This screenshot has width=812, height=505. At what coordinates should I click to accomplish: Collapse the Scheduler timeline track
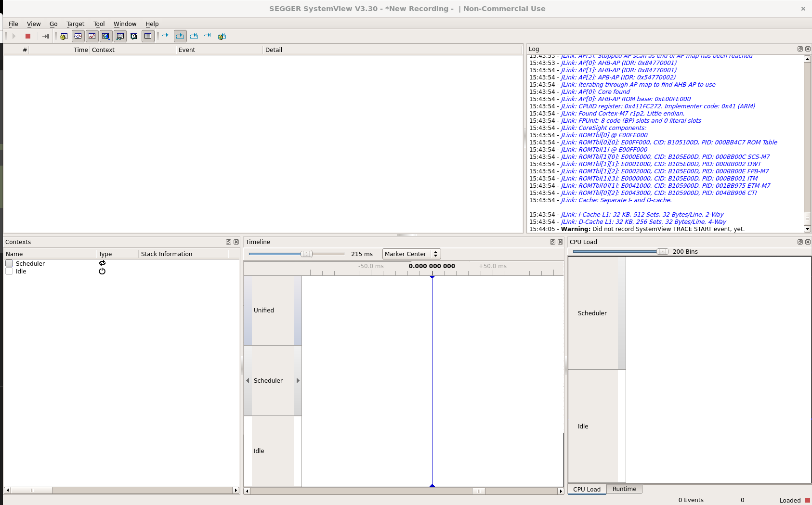click(x=247, y=380)
